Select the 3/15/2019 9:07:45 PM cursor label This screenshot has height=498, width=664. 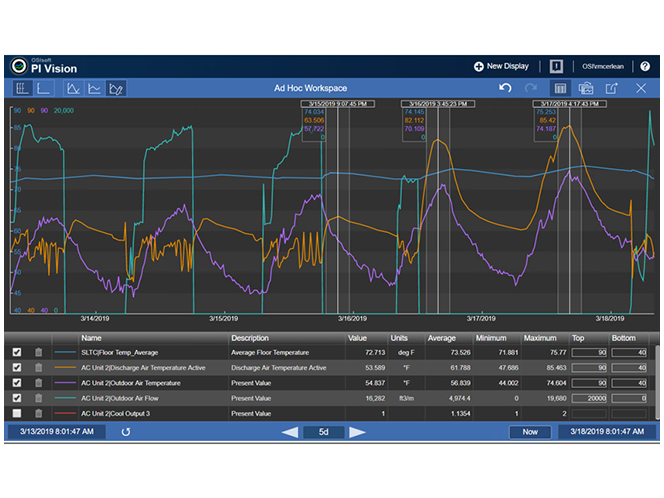(338, 104)
